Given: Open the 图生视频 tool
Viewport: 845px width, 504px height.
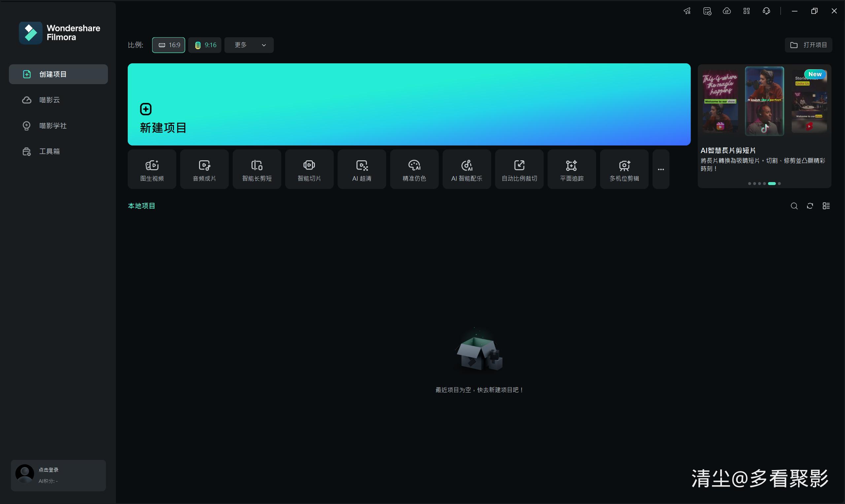Looking at the screenshot, I should pyautogui.click(x=152, y=169).
